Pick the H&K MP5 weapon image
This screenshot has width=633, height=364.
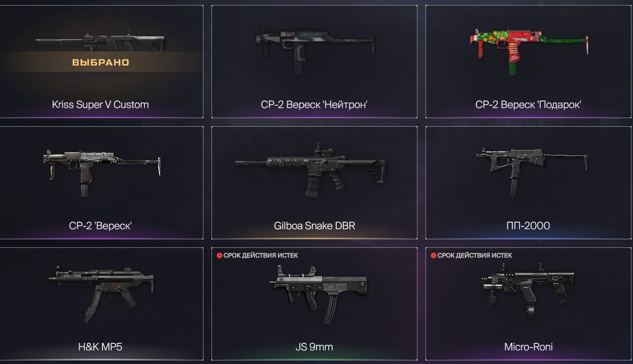coord(101,293)
